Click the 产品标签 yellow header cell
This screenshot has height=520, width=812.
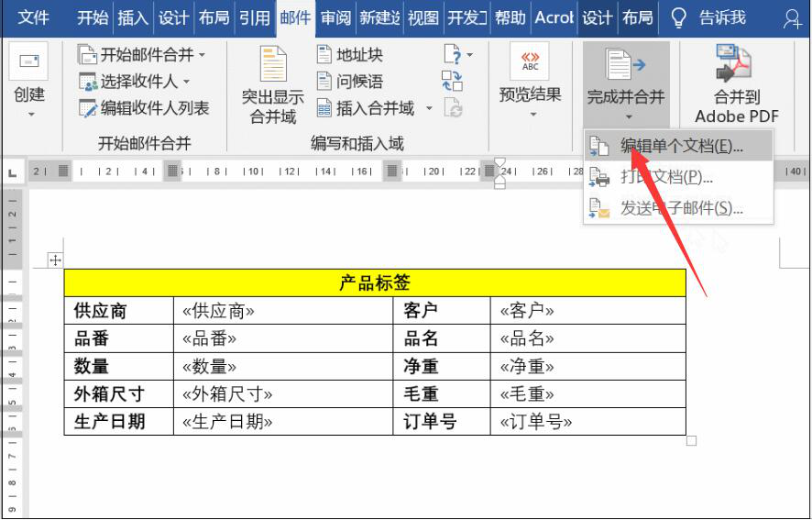pyautogui.click(x=375, y=282)
